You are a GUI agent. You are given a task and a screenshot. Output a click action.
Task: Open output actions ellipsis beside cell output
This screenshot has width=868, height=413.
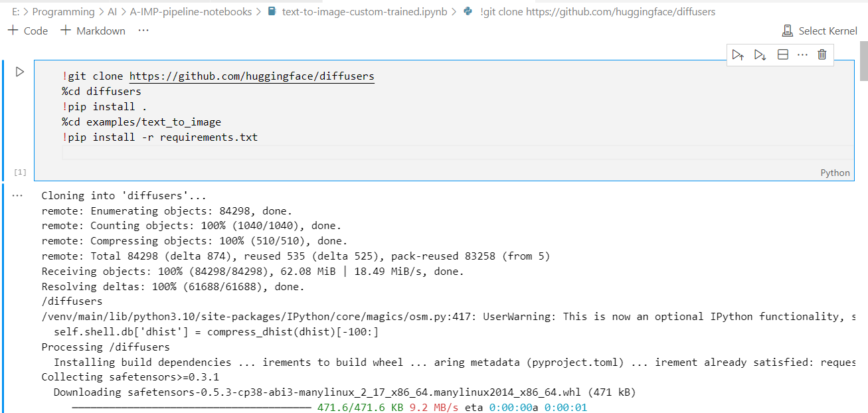(x=18, y=196)
